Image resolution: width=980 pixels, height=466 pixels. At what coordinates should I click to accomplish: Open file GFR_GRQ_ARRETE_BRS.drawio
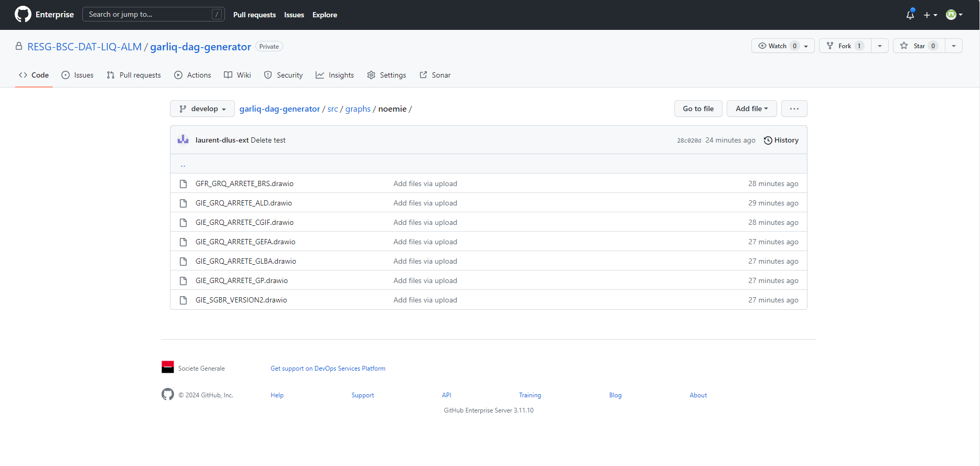pos(244,183)
